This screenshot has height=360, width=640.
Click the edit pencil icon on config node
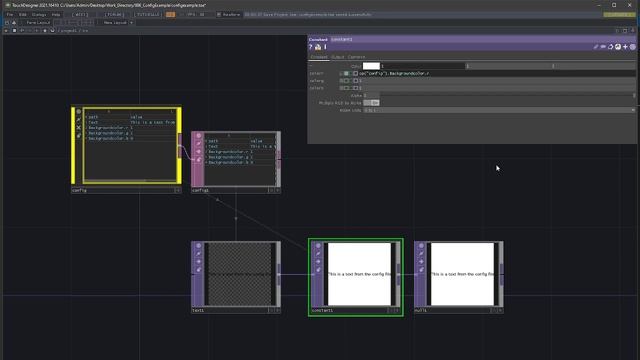[x=78, y=120]
